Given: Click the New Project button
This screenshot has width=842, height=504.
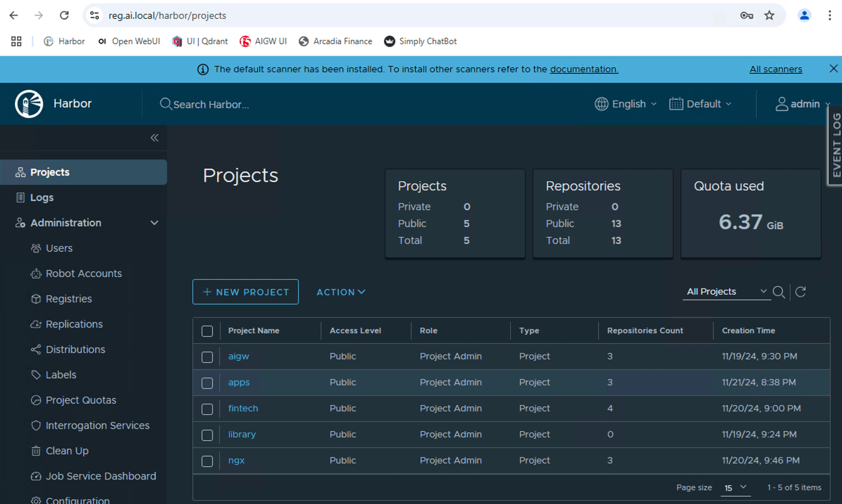Looking at the screenshot, I should 246,292.
